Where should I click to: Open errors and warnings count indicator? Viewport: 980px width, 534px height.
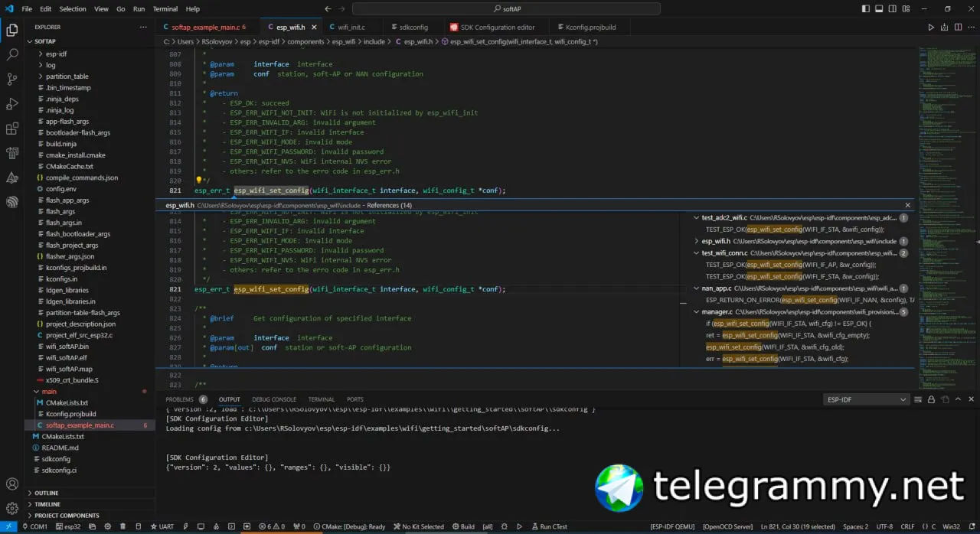coord(272,526)
